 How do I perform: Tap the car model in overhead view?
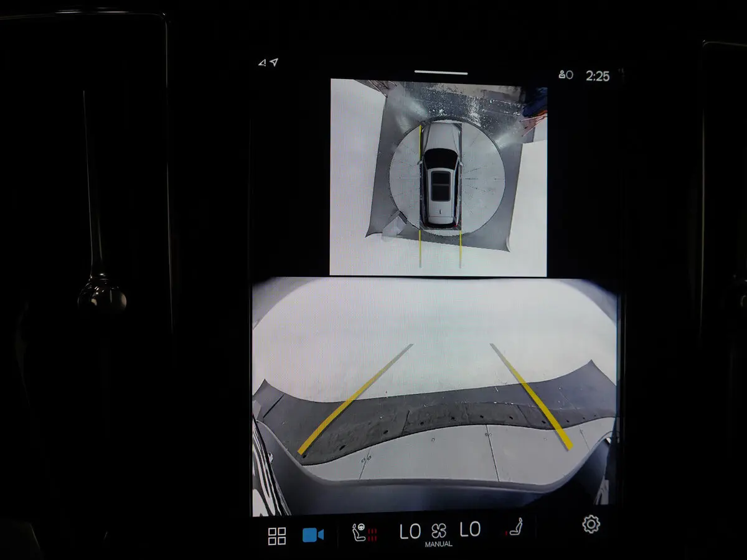point(440,174)
